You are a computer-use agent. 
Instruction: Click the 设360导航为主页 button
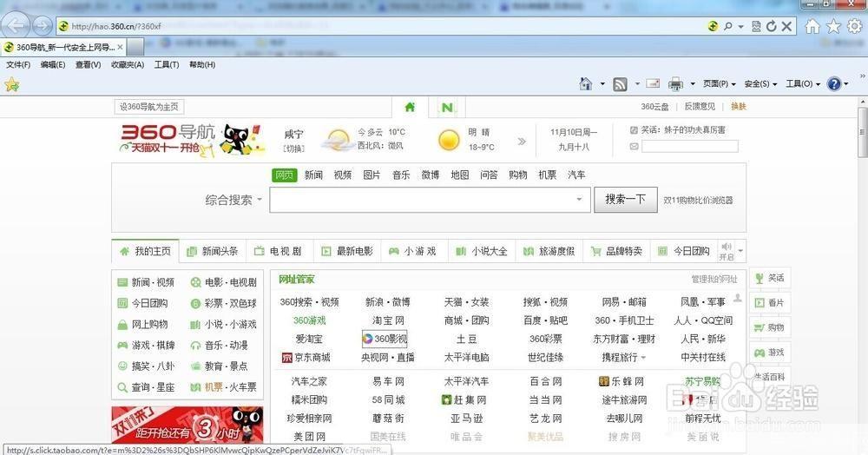click(x=149, y=107)
